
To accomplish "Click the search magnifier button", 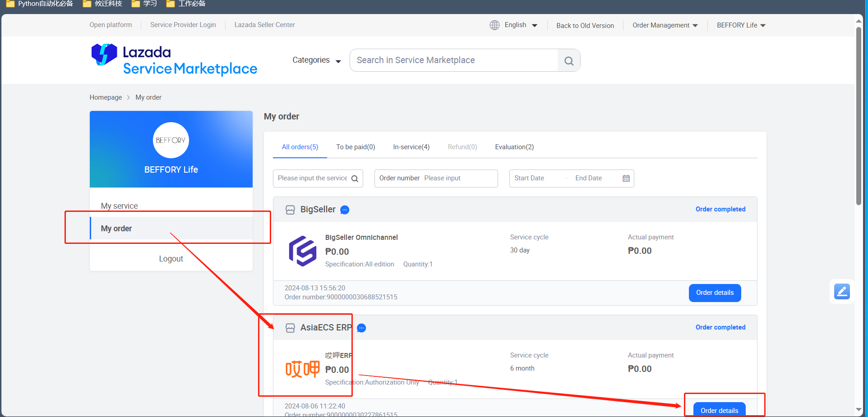I will click(569, 60).
